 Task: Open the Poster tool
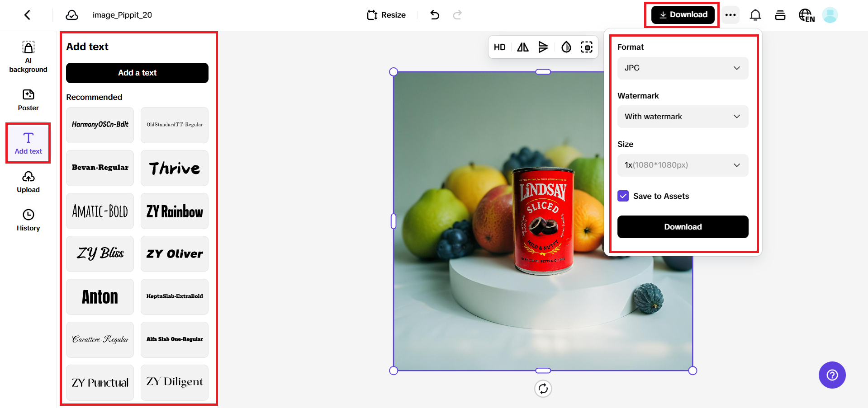(28, 100)
